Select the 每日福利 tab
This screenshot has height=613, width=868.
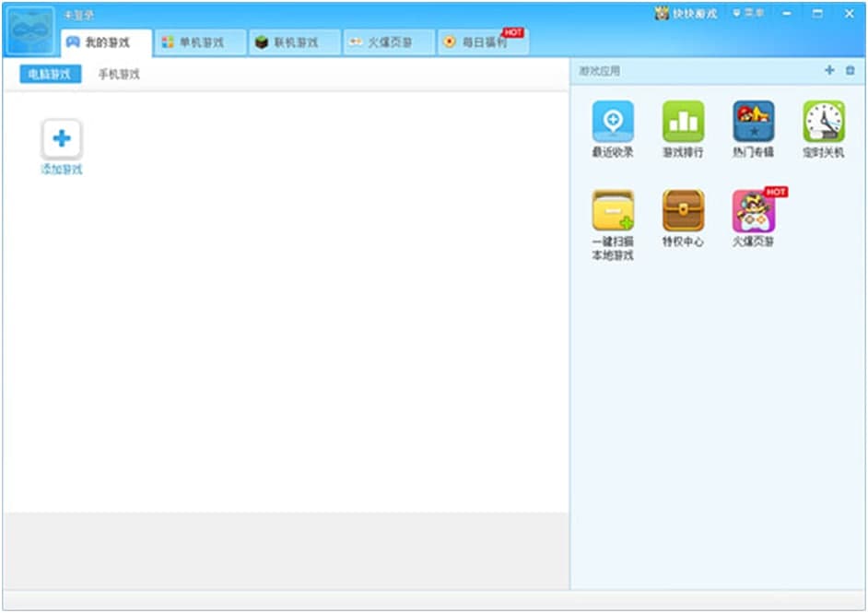pos(483,42)
